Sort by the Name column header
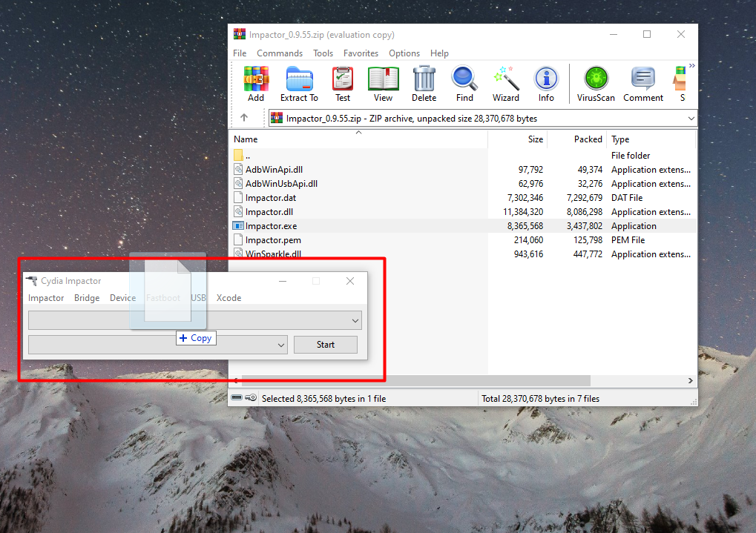Screen dimensions: 756x533 point(358,139)
